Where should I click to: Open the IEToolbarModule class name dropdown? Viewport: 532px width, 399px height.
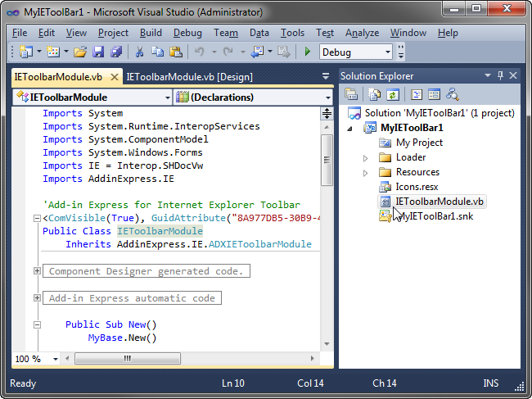(x=167, y=97)
